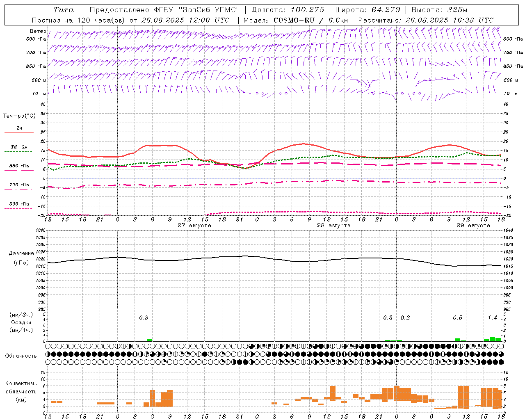Click the green precipitation bar under "0.3"
This screenshot has width=525, height=420.
pos(150,340)
